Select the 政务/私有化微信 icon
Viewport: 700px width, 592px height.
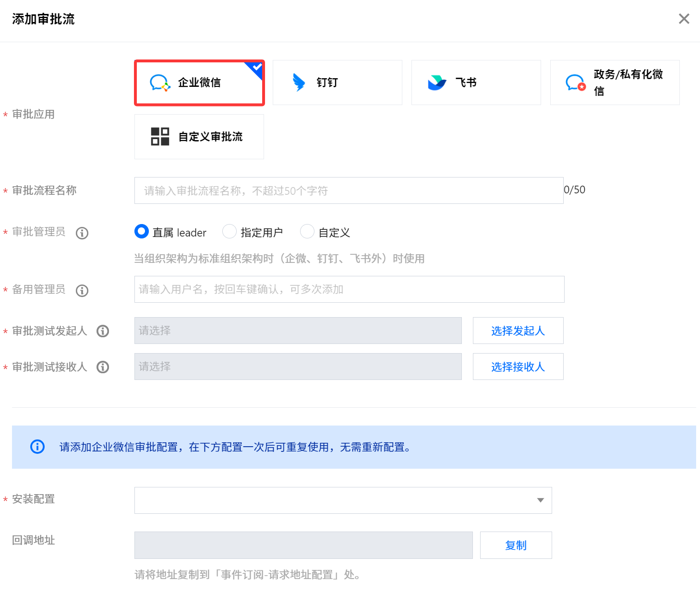point(575,83)
